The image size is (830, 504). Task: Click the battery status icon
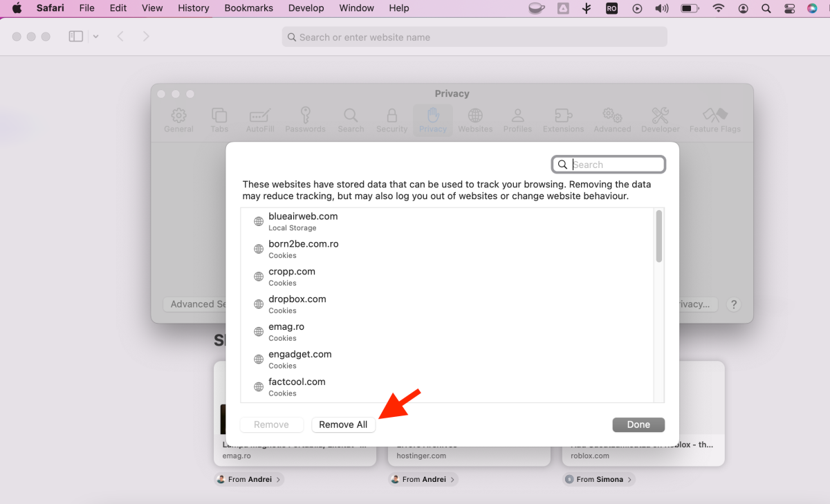pyautogui.click(x=690, y=8)
